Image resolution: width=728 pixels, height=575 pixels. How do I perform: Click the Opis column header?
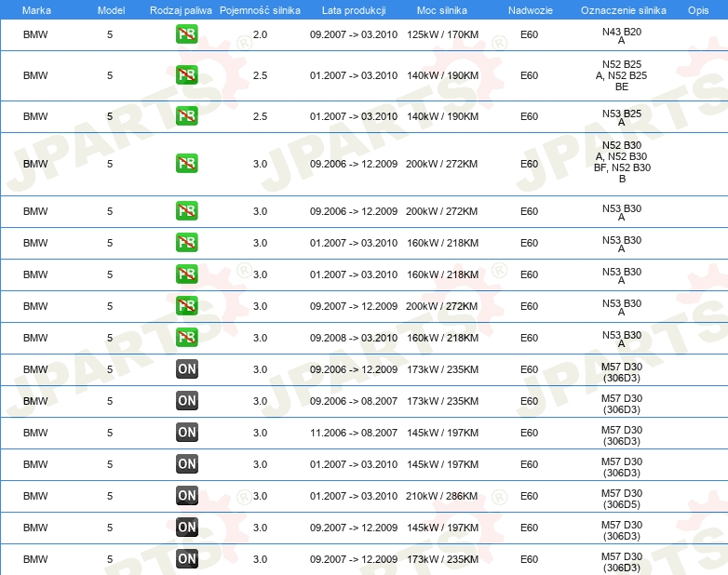click(x=698, y=10)
